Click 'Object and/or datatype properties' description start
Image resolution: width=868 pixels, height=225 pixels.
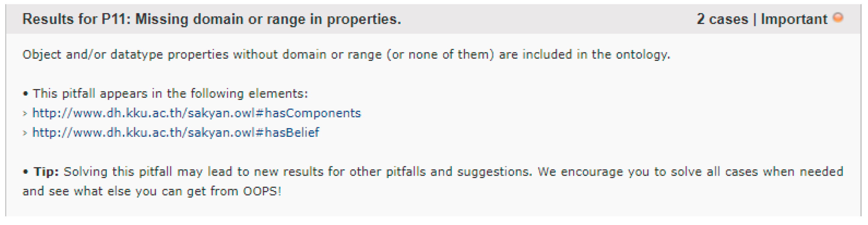125,55
